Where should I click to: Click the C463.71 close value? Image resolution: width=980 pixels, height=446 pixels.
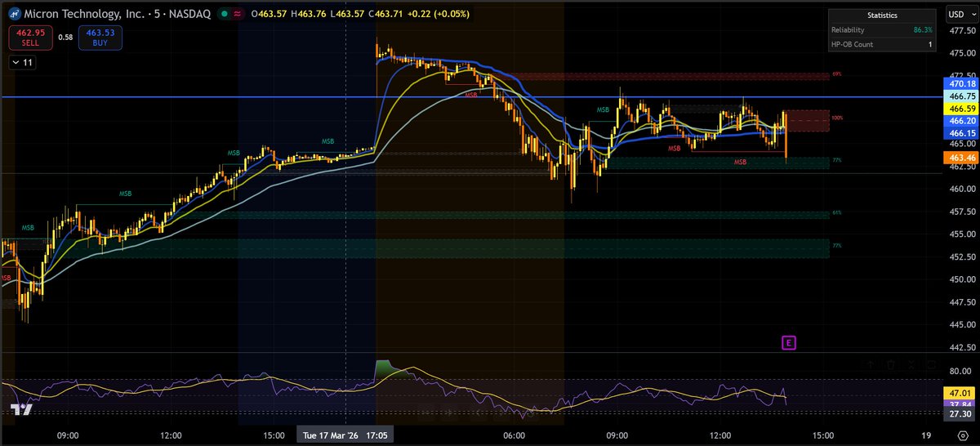(385, 14)
